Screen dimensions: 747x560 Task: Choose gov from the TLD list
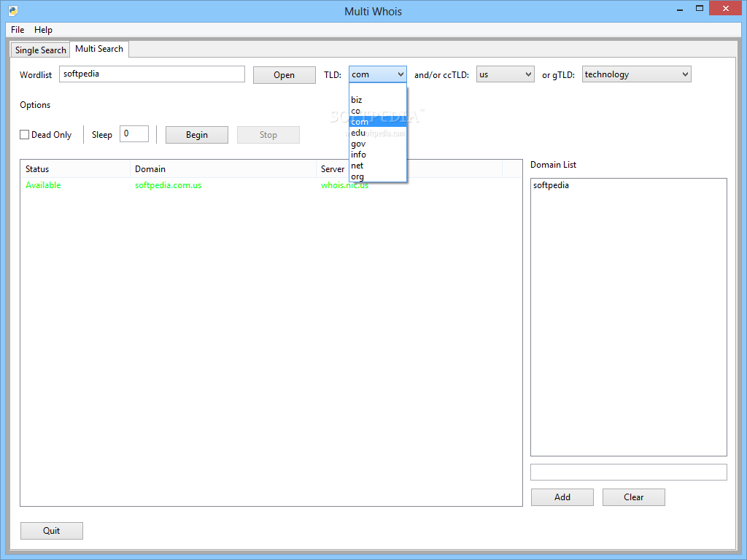pos(378,144)
